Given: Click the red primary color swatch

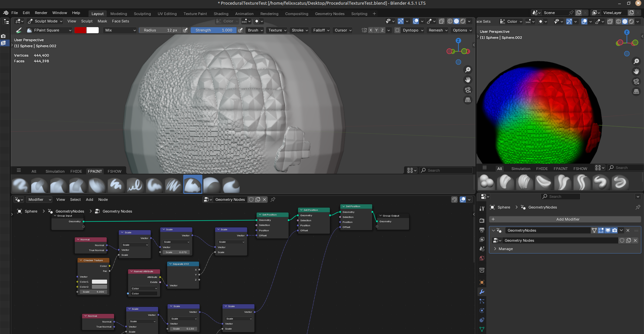Looking at the screenshot, I should (80, 30).
